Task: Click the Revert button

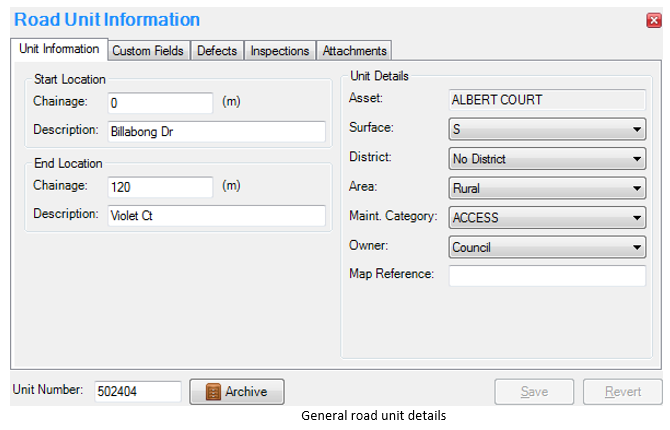Action: [623, 392]
